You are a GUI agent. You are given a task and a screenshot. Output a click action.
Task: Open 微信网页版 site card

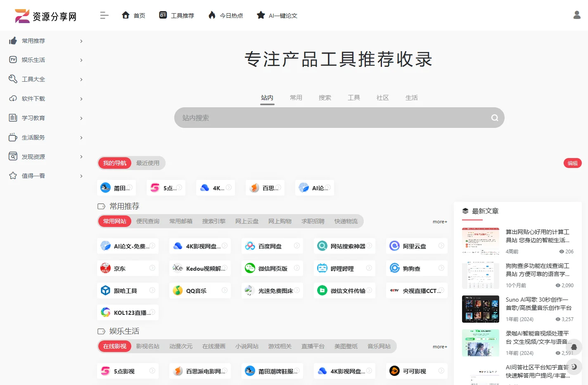[x=272, y=268]
